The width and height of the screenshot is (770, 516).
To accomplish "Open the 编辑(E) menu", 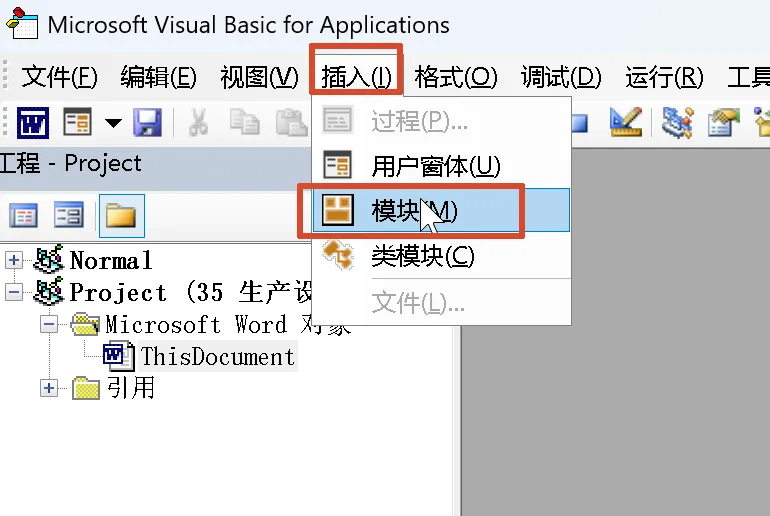I will (158, 77).
